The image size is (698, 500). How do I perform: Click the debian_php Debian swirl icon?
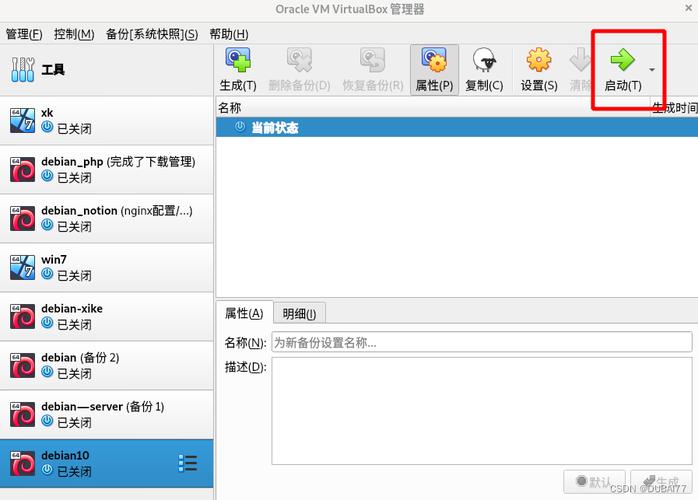(22, 170)
